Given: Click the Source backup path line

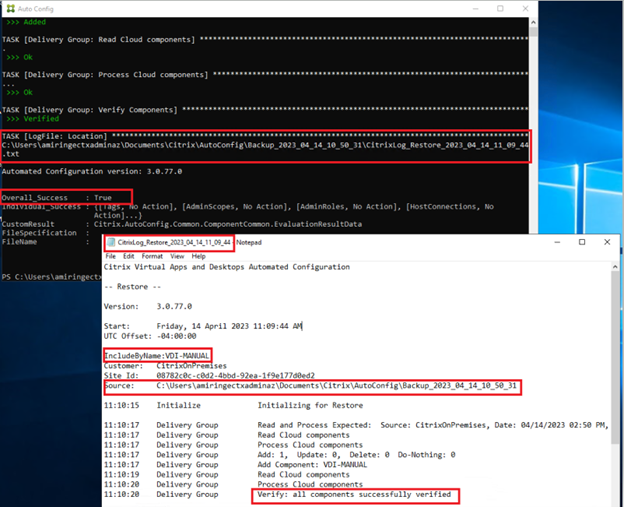Looking at the screenshot, I should pos(310,385).
